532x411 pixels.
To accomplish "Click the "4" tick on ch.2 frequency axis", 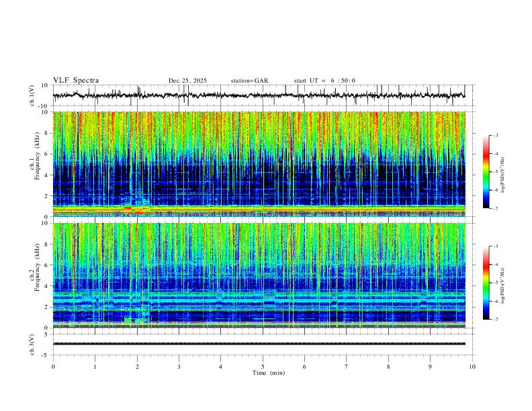I will (x=47, y=286).
